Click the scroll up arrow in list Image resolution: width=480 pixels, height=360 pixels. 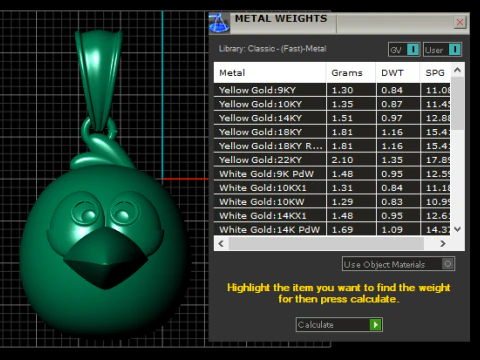tap(457, 70)
